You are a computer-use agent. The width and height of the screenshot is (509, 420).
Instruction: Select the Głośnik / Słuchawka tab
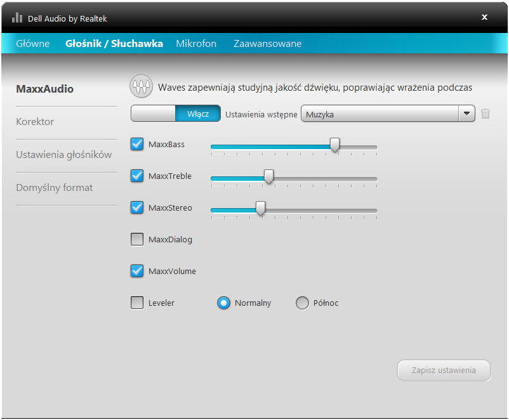[114, 44]
